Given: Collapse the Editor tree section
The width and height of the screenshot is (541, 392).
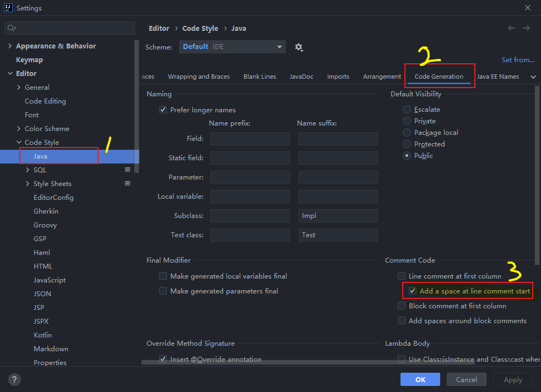Looking at the screenshot, I should pyautogui.click(x=10, y=73).
